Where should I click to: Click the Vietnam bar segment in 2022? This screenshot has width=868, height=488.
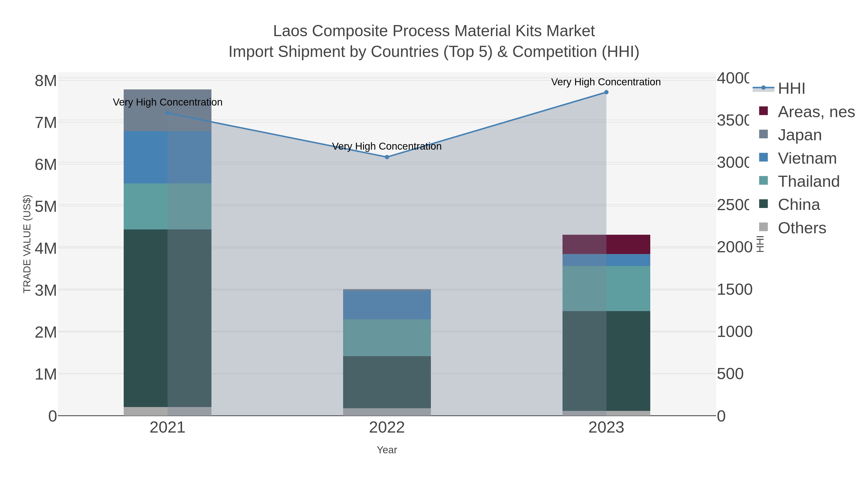(x=387, y=305)
